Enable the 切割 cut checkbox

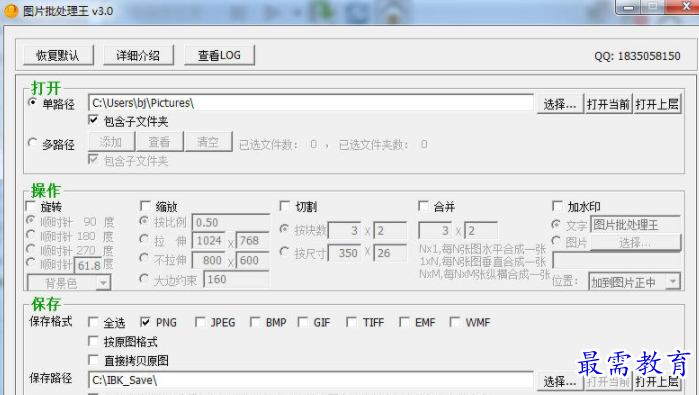284,206
